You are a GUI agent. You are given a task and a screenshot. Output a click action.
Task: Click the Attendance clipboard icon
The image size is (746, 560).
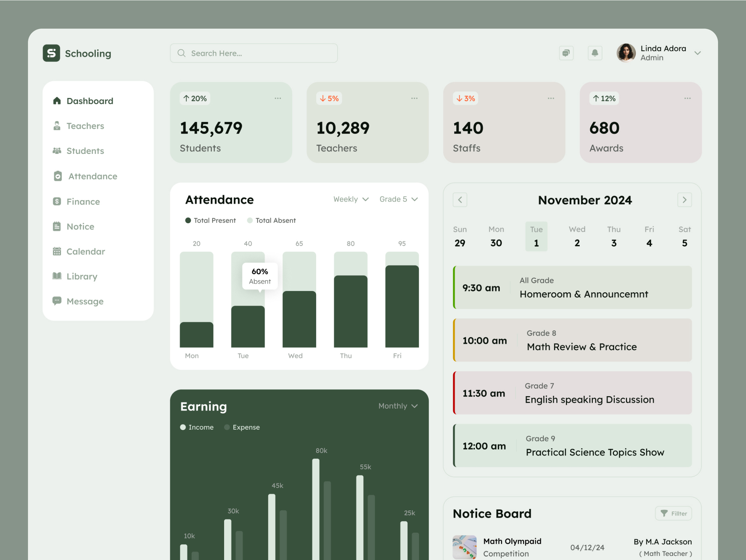58,176
